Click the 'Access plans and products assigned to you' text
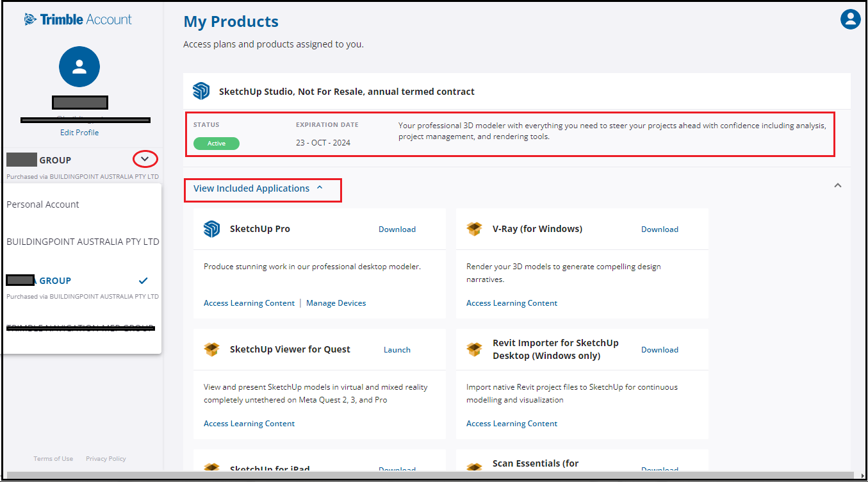 [x=274, y=44]
